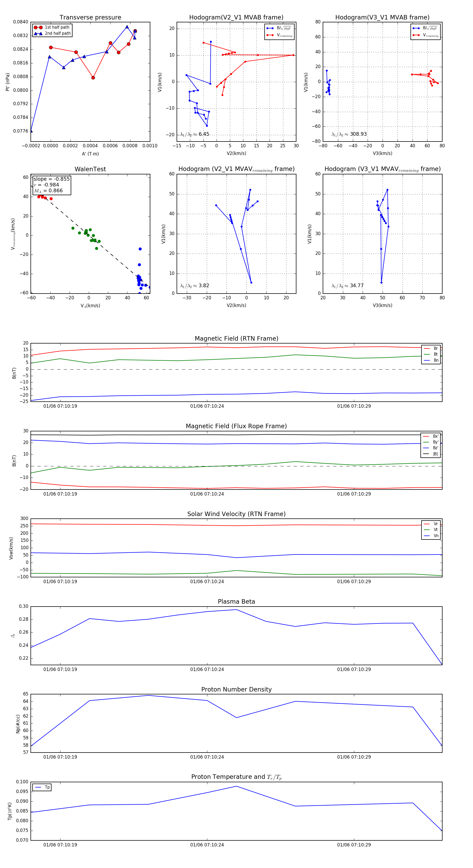The width and height of the screenshot is (473, 868).
Task: Select the "Bz'" legend entry
Action: 431,448
